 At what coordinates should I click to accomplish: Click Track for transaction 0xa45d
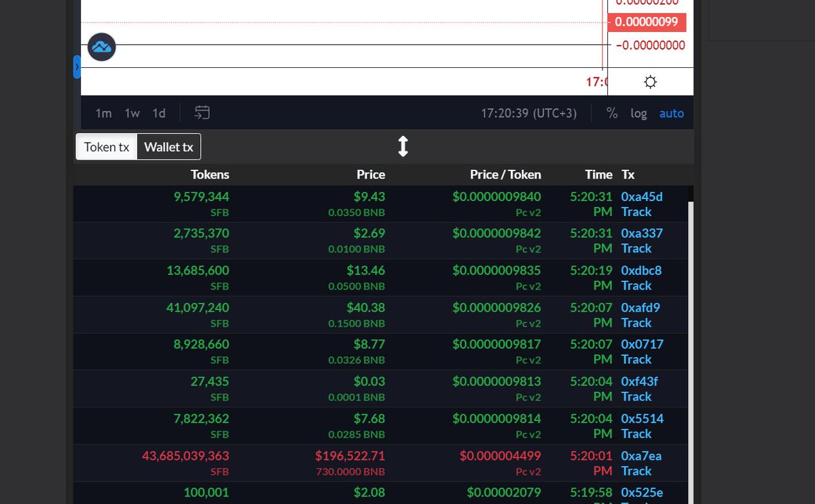pyautogui.click(x=636, y=212)
